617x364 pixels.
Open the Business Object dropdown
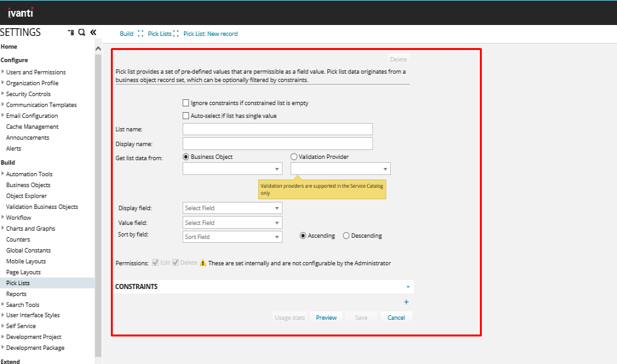(232, 169)
